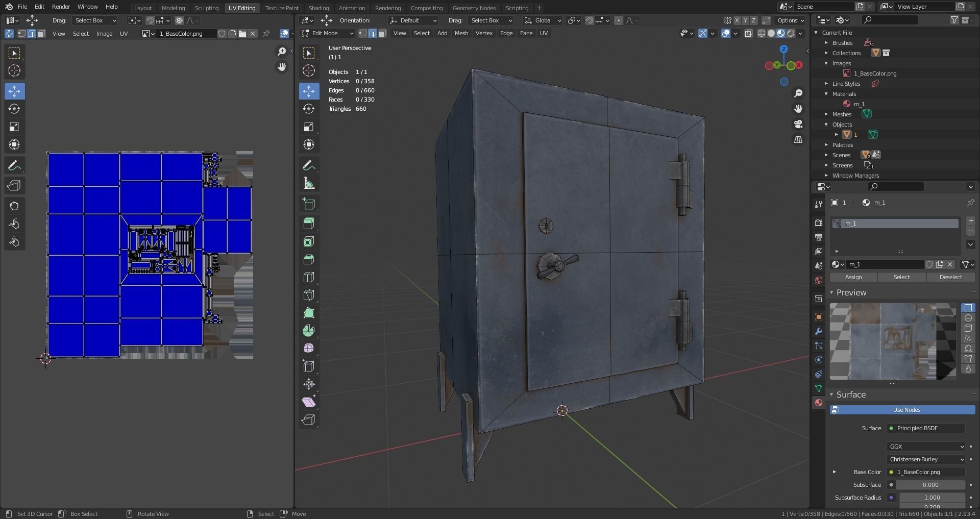Toggle camera view in 3D viewport
Viewport: 980px width, 519px height.
[798, 124]
